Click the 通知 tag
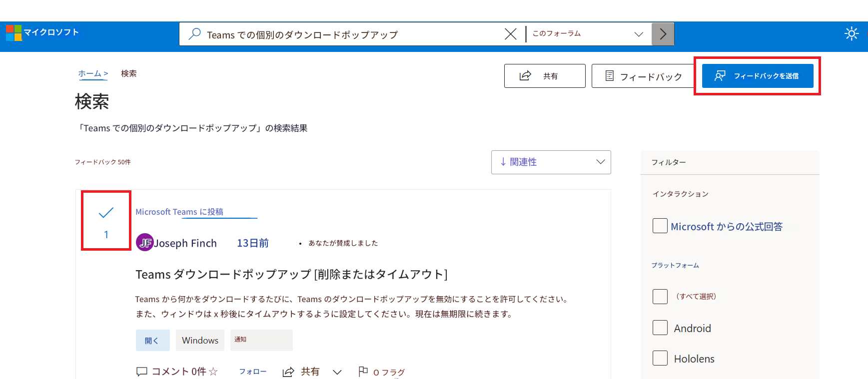 261,340
